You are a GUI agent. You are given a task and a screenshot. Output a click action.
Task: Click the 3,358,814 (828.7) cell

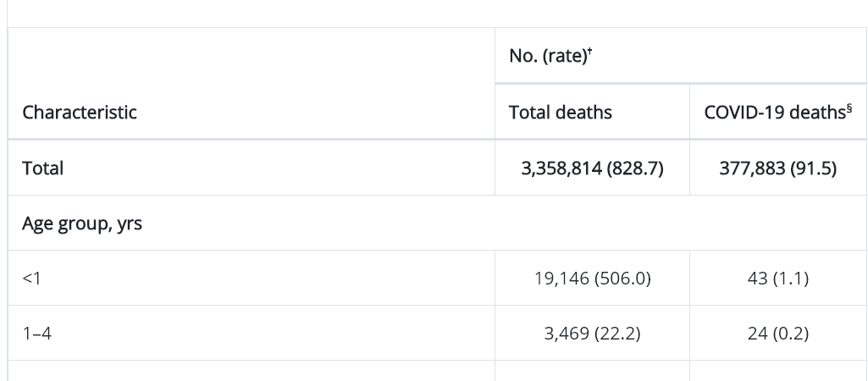[x=592, y=168]
